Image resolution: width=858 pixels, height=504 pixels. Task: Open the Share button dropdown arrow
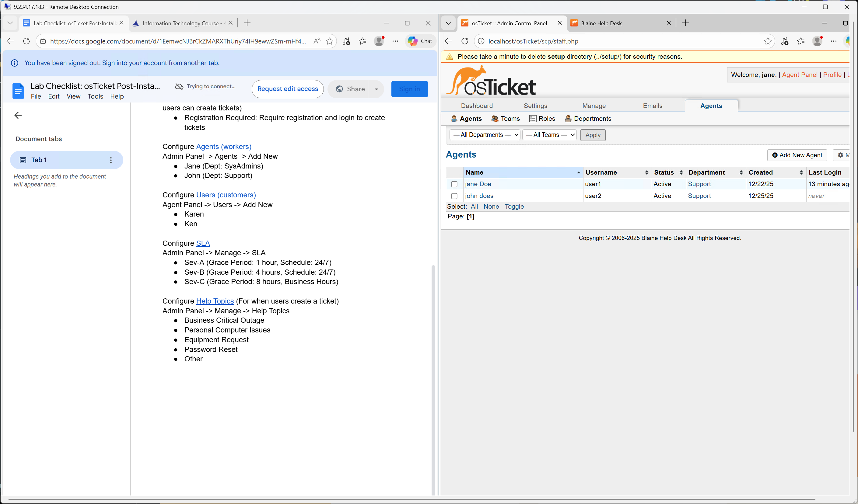pyautogui.click(x=376, y=89)
